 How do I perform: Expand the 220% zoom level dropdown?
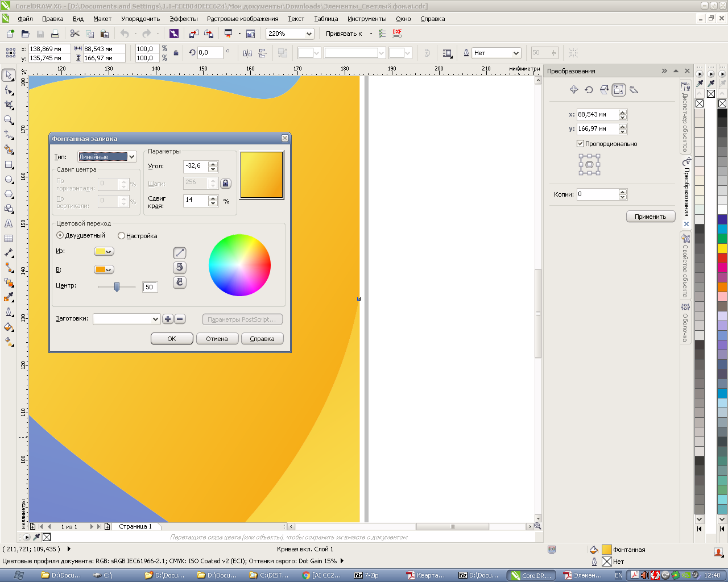click(x=309, y=34)
